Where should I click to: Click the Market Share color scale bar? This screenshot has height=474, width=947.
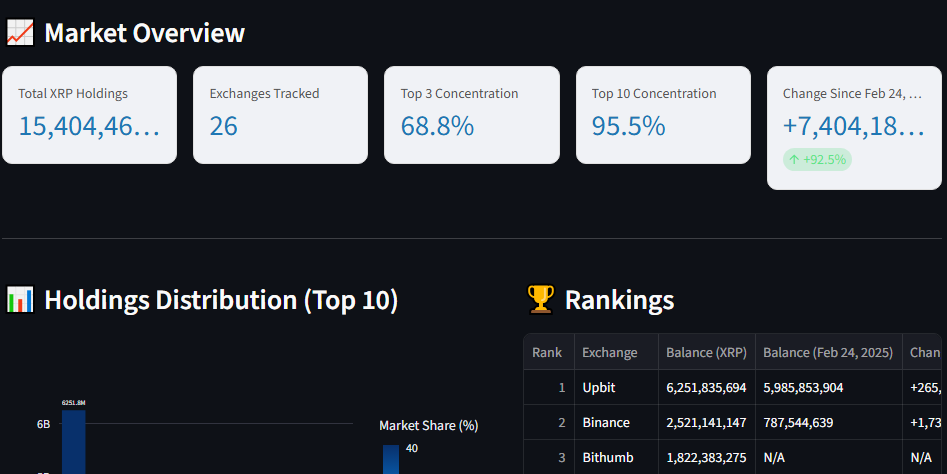click(x=391, y=459)
